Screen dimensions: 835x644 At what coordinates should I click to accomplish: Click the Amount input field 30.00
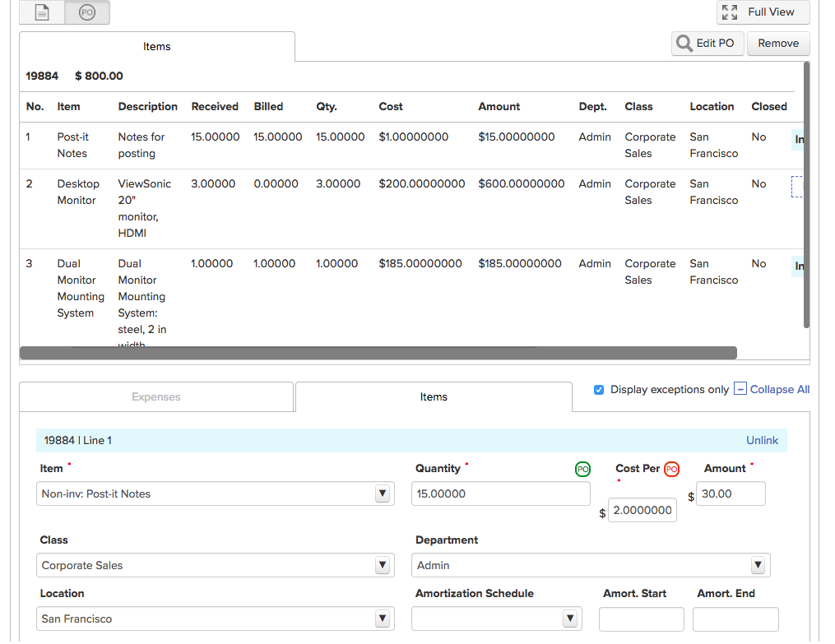point(731,494)
